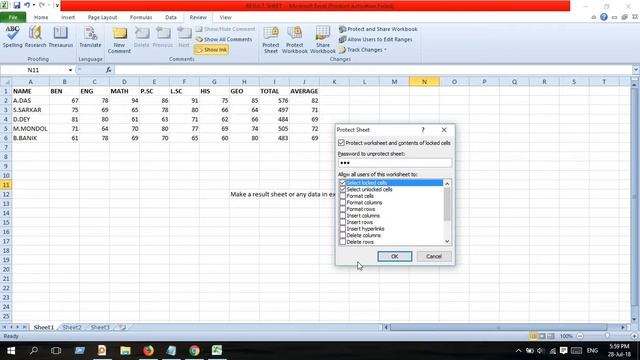Open the File tab

click(x=13, y=18)
